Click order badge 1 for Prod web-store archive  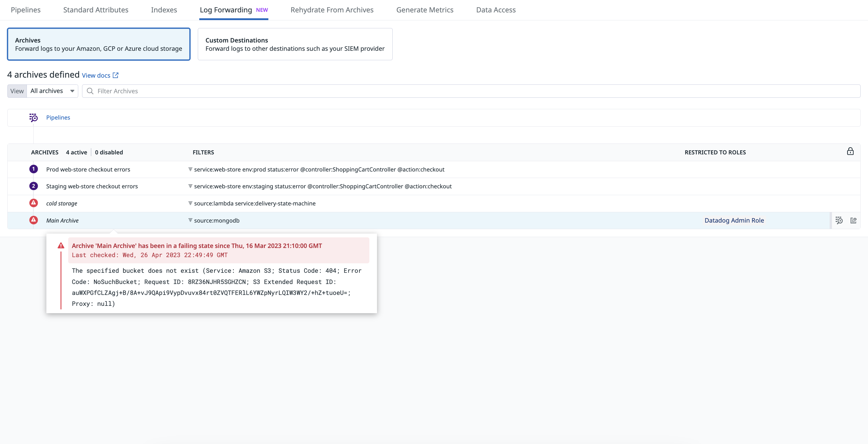tap(33, 169)
